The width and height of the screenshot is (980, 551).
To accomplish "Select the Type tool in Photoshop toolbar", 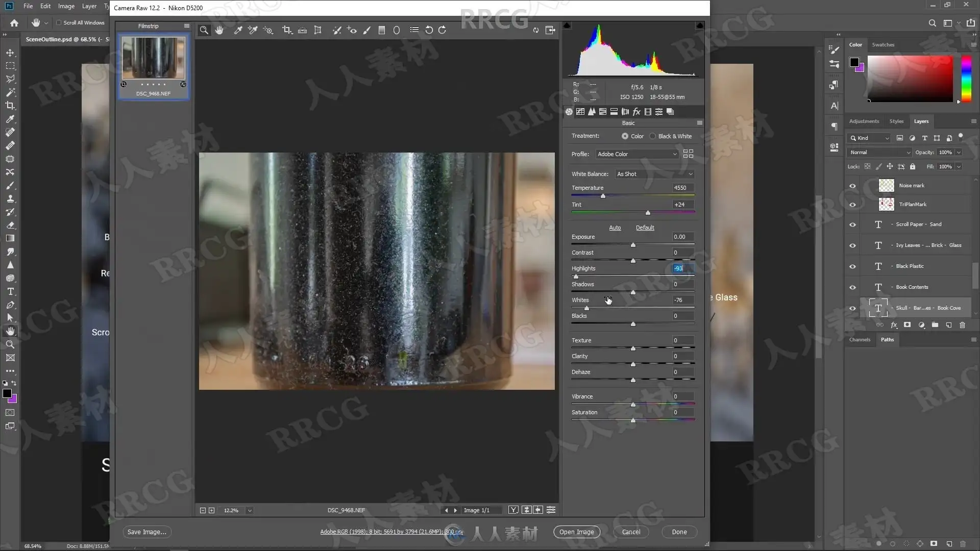I will click(10, 292).
